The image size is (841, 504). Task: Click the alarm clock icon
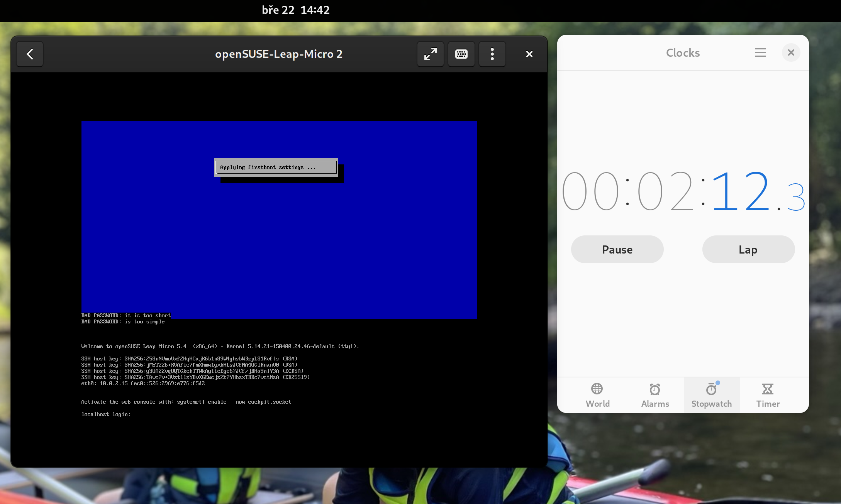(655, 389)
